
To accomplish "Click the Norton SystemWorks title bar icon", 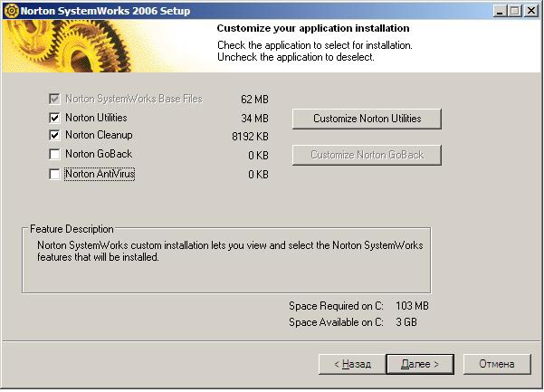I will click(11, 11).
